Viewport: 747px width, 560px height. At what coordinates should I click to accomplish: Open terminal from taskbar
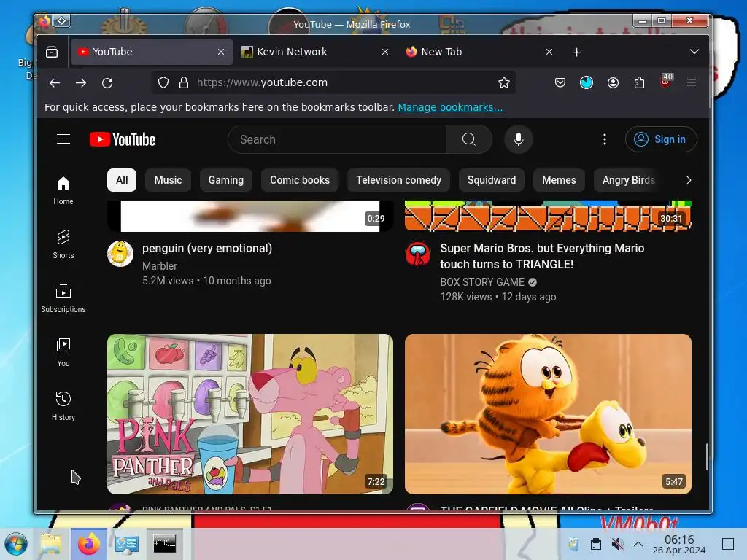(164, 544)
